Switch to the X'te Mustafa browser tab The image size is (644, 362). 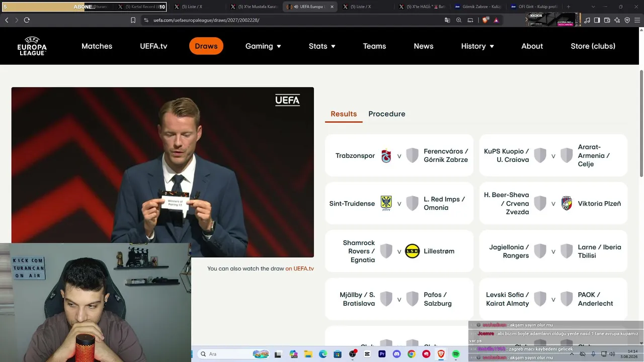click(x=254, y=7)
